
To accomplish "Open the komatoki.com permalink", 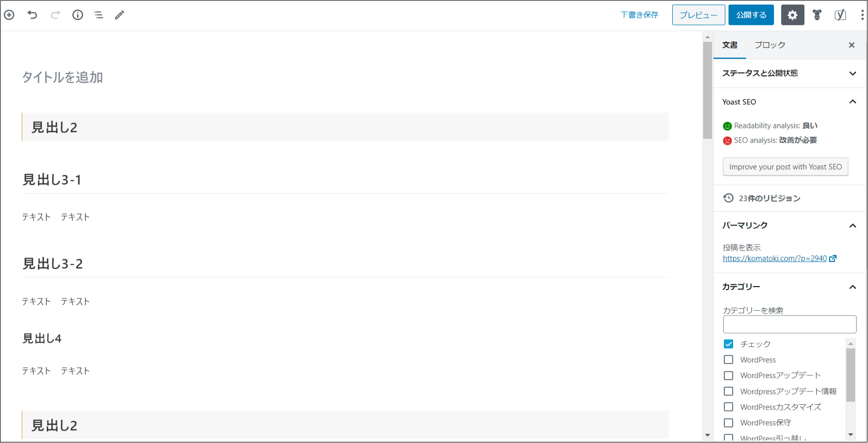I will pos(774,258).
